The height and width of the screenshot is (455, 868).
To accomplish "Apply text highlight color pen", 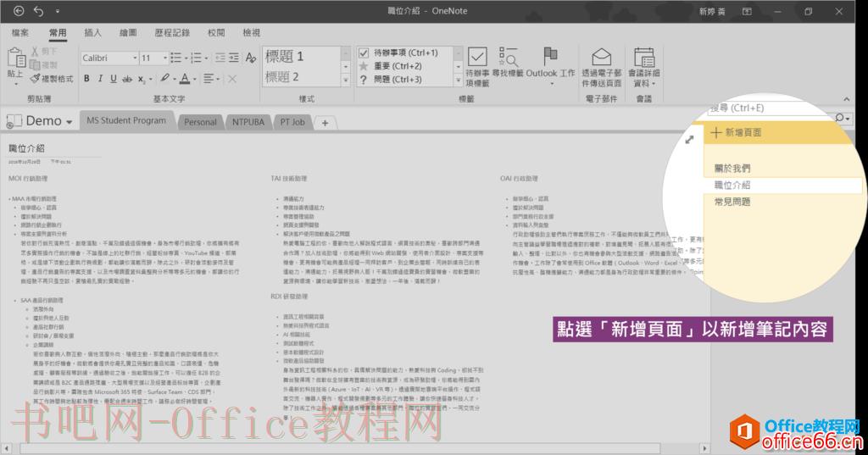I will tap(164, 78).
